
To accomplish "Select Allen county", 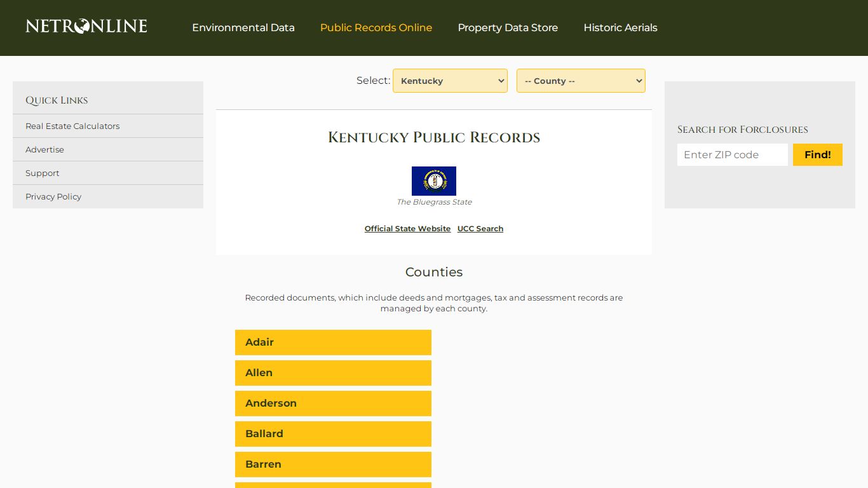I will point(333,373).
